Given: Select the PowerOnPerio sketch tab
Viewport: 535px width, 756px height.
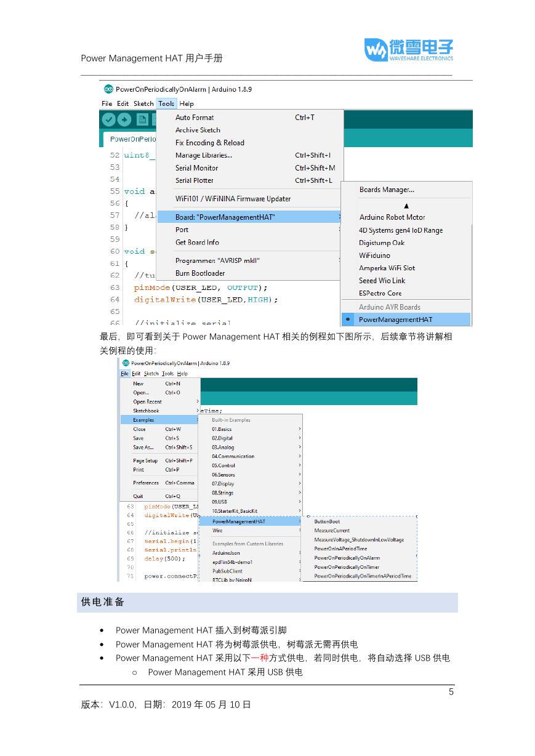Looking at the screenshot, I should [129, 140].
